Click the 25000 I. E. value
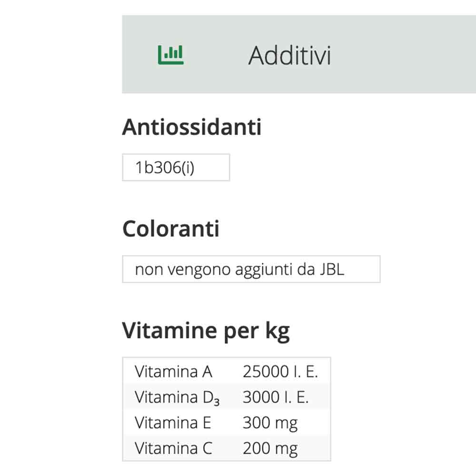The height and width of the screenshot is (476, 476). 280,372
